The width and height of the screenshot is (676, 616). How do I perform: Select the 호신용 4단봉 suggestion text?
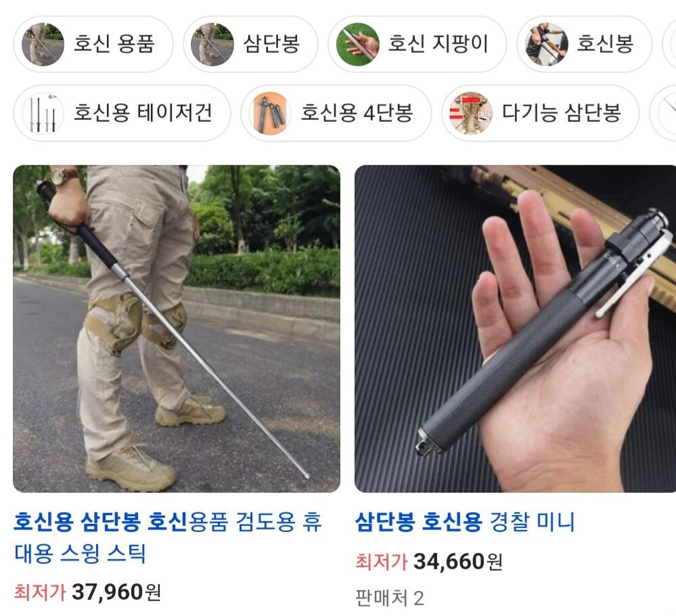click(357, 113)
